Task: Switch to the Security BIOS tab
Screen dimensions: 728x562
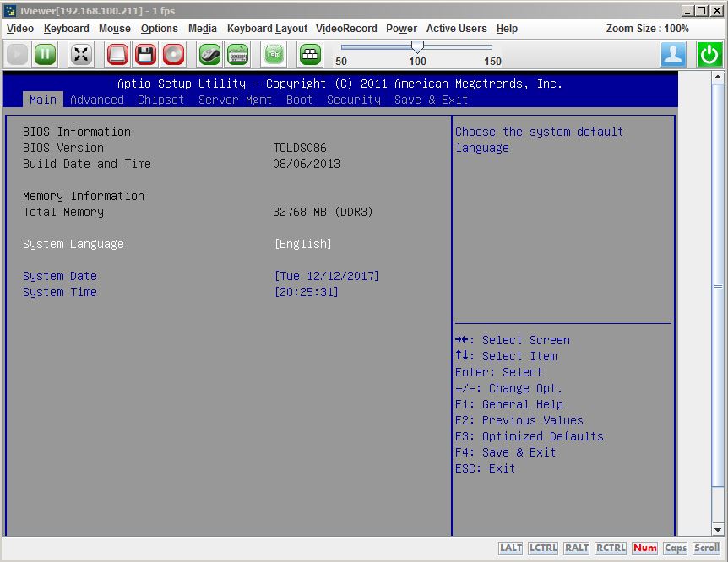Action: pyautogui.click(x=353, y=100)
